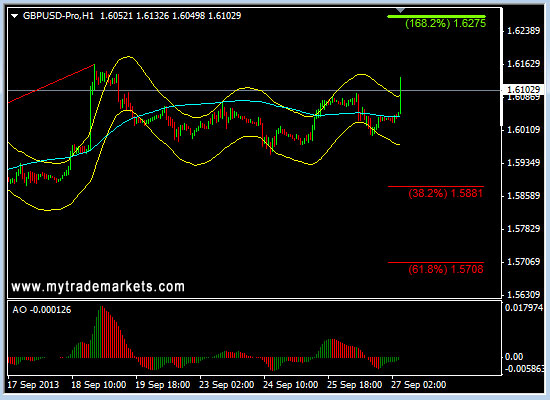Select the red 61.8% Fibonacci level line
Image resolution: width=550 pixels, height=400 pixels.
436,262
